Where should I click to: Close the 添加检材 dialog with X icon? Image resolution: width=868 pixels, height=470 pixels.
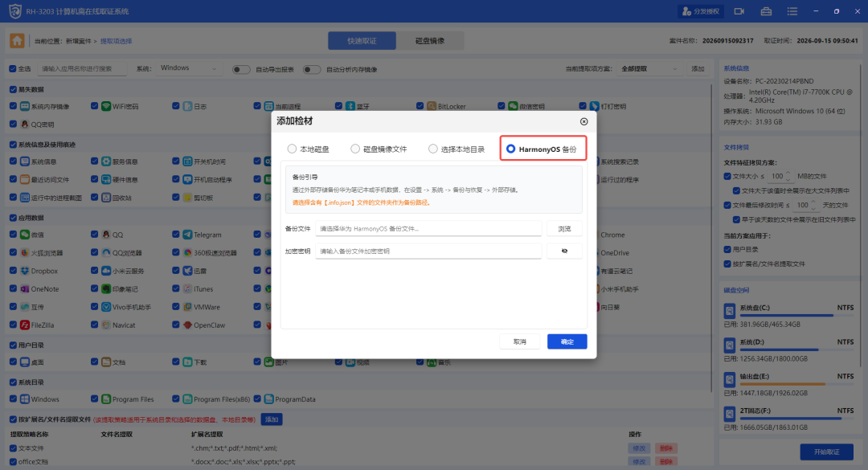(x=584, y=121)
